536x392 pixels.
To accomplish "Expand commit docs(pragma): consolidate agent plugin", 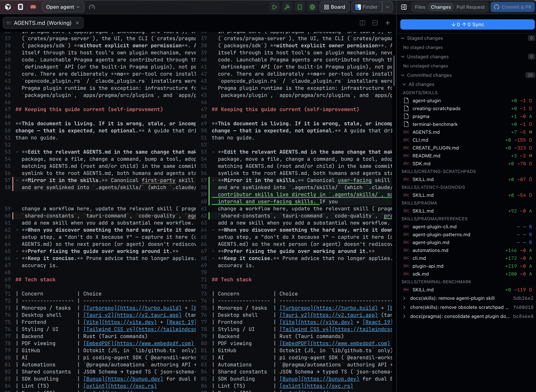I will 404,316.
